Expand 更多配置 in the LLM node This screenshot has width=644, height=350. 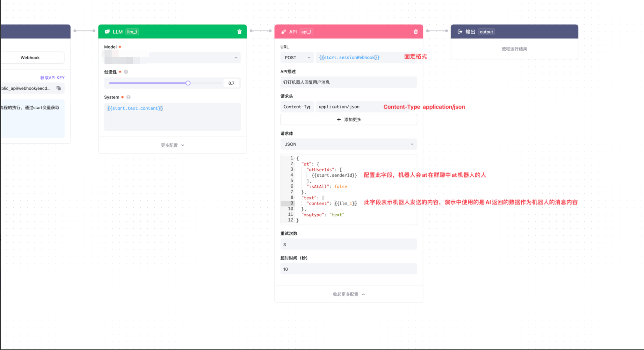point(172,145)
